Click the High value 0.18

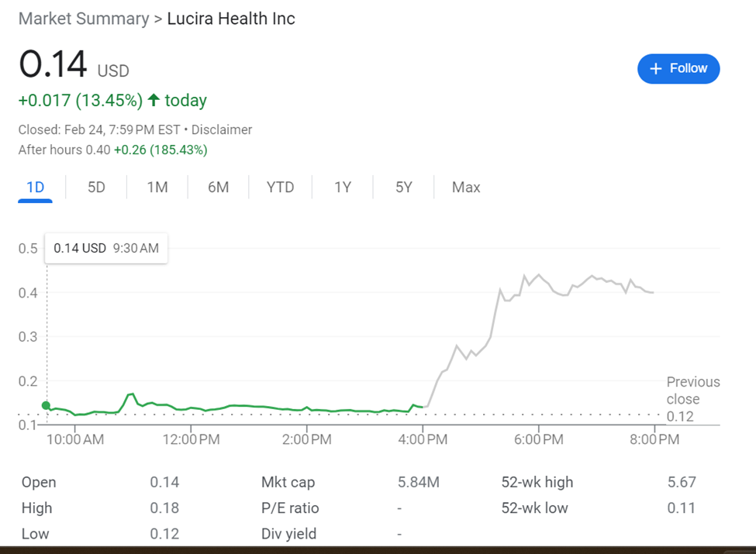[164, 508]
